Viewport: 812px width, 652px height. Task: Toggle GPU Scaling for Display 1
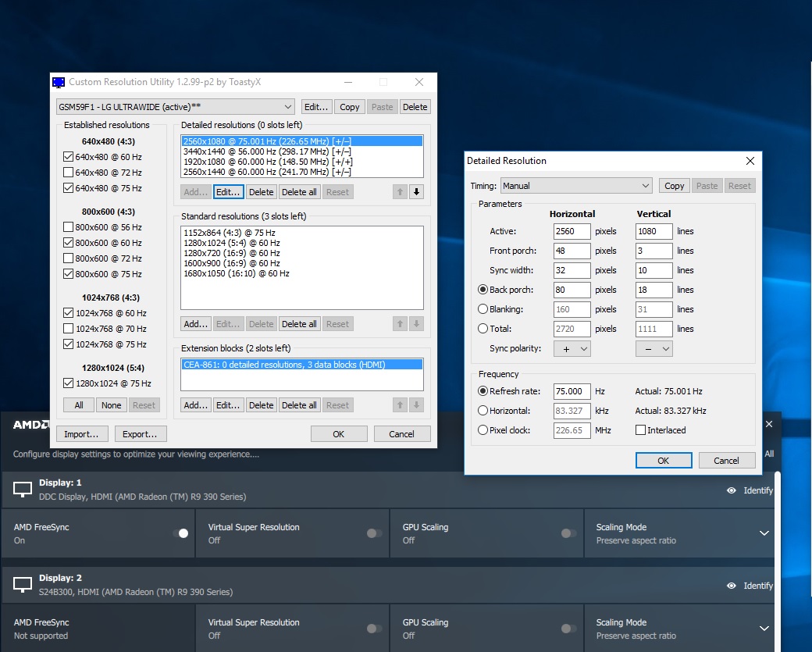coord(568,533)
